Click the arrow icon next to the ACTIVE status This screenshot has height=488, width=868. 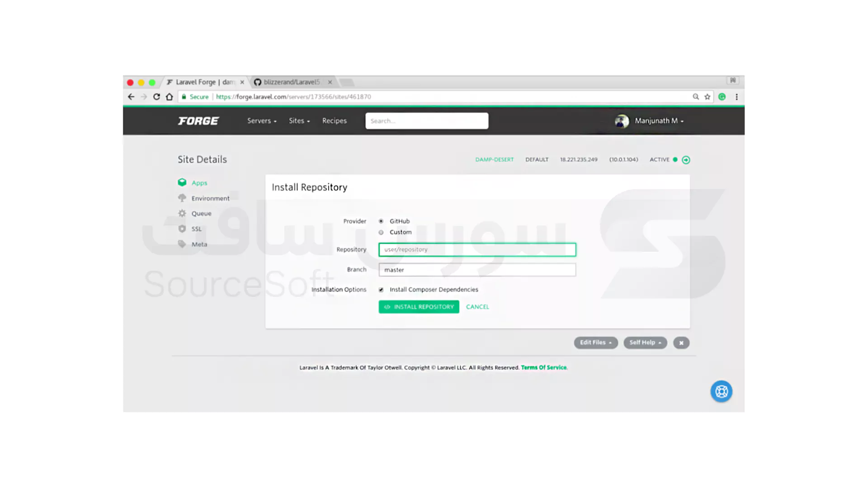(x=686, y=160)
